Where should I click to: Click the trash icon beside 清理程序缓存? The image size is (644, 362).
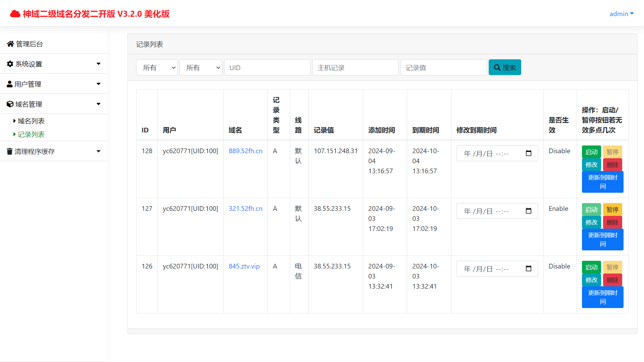point(10,152)
